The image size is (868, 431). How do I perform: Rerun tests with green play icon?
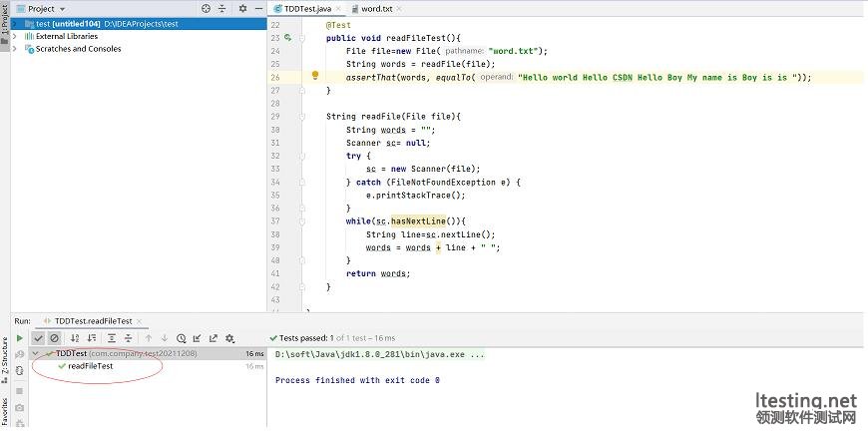[x=20, y=338]
